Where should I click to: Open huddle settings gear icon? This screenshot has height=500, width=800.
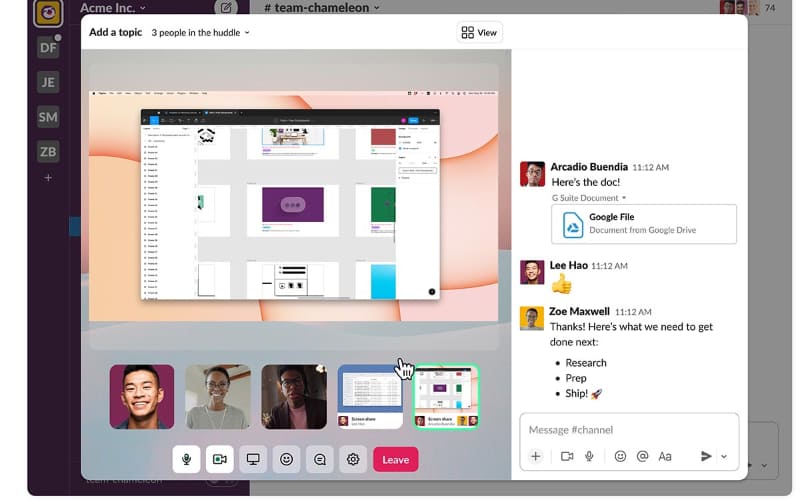[x=353, y=460]
